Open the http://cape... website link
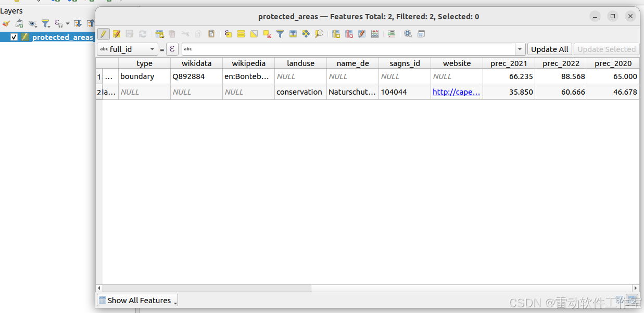The image size is (644, 313). coord(456,92)
